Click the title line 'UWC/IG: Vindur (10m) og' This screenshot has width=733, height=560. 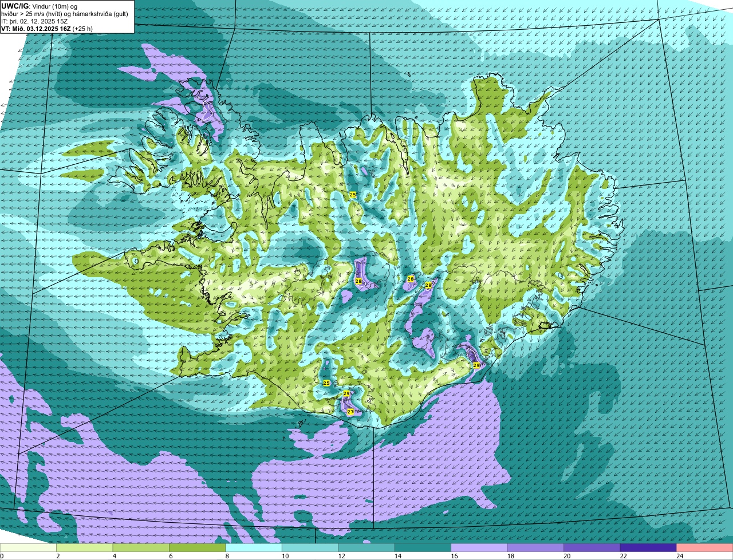coord(40,6)
